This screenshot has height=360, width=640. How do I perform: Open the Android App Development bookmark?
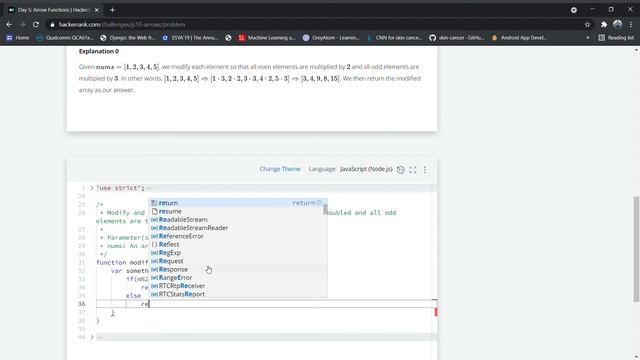pos(519,38)
